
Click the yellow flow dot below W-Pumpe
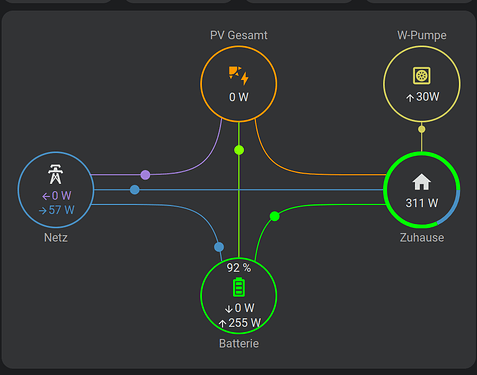(422, 129)
